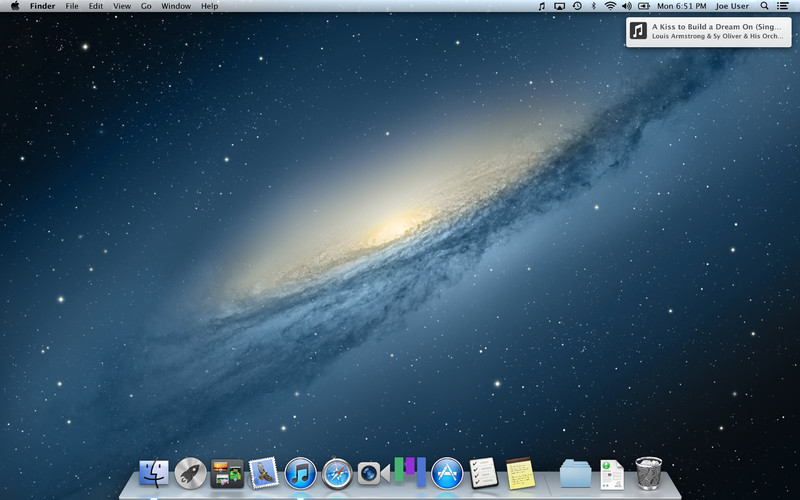
Task: Launch Reminders checklist icon
Action: point(484,473)
